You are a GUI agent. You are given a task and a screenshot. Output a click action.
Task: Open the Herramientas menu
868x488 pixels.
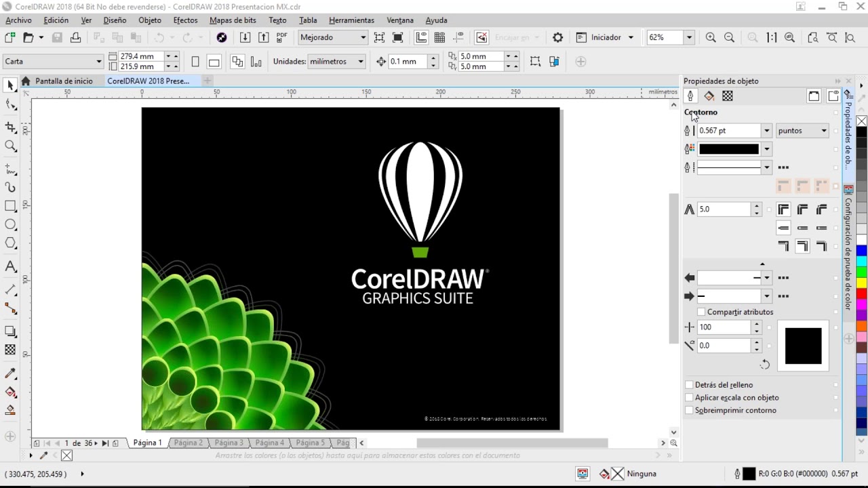coord(351,20)
